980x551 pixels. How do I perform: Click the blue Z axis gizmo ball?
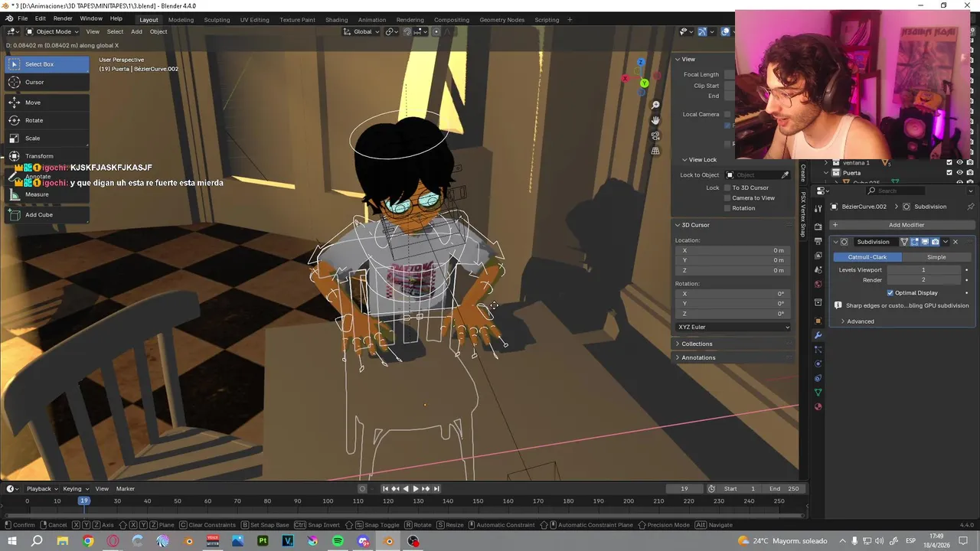pyautogui.click(x=641, y=62)
